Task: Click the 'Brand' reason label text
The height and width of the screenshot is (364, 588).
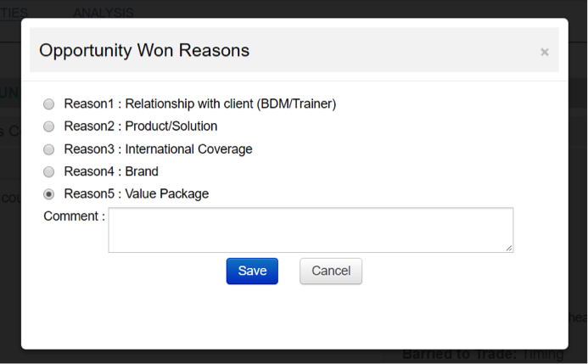Action: pyautogui.click(x=142, y=171)
